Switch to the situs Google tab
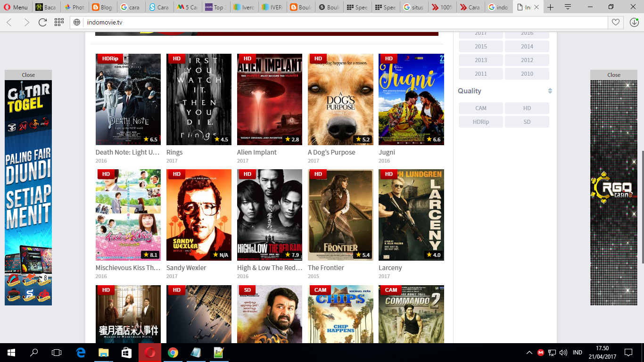The image size is (644, 362). 414,7
